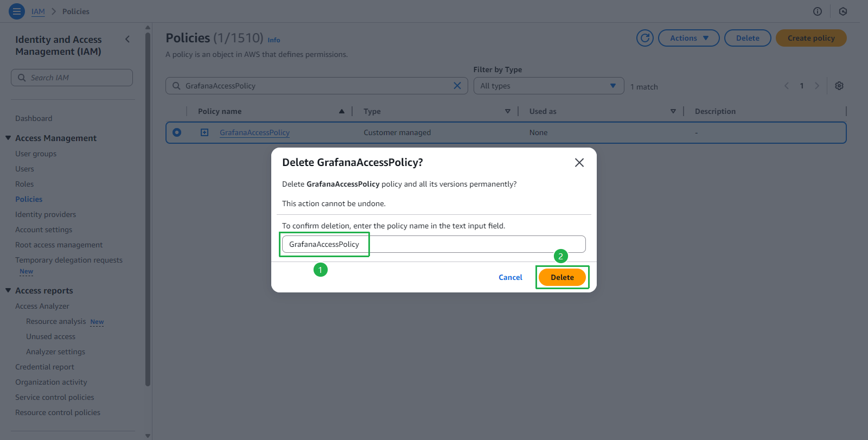Screen dimensions: 868x440
Task: Open the hexagon settings icon in header
Action: 843,11
